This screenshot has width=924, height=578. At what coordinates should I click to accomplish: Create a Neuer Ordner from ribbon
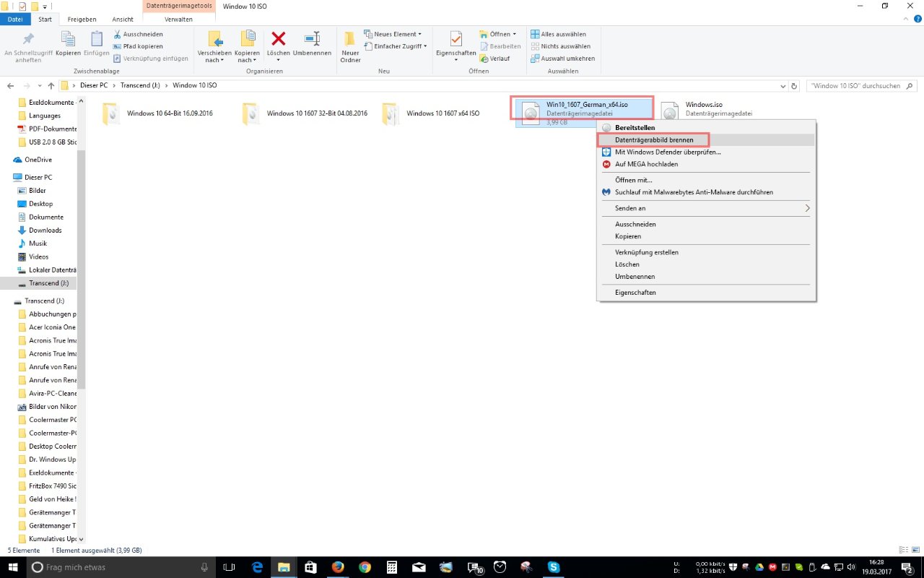tap(350, 47)
